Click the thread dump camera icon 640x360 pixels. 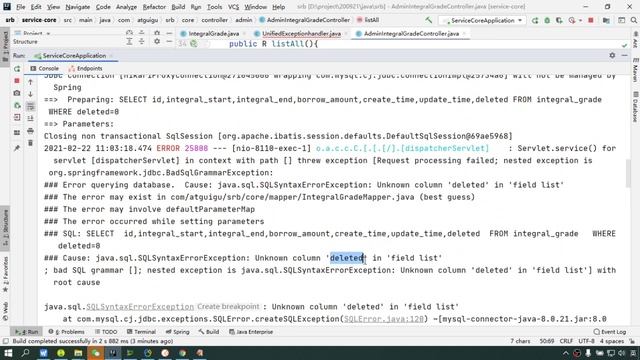[x=17, y=93]
